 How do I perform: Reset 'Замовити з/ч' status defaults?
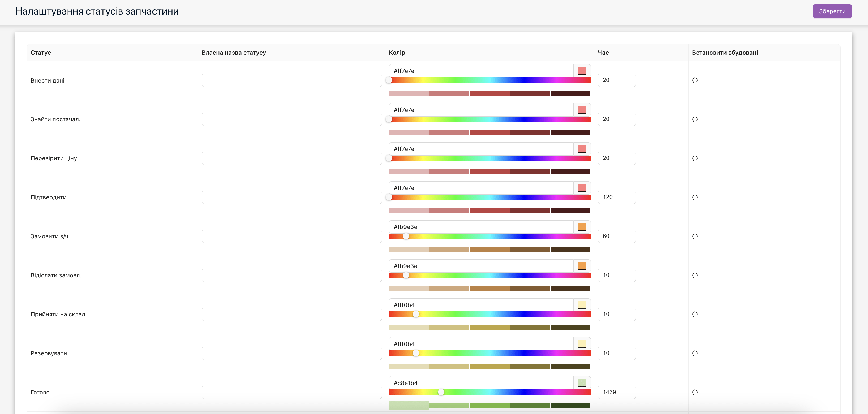(694, 236)
